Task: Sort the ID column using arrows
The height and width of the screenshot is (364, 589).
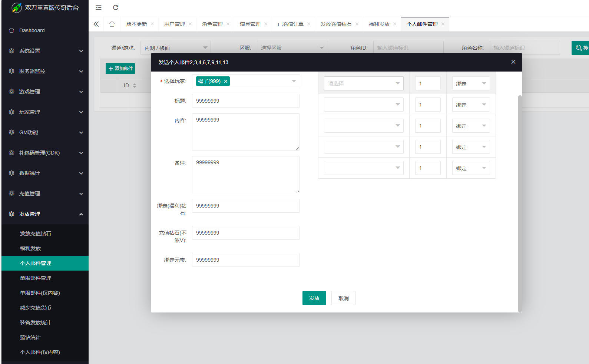Action: coord(135,86)
